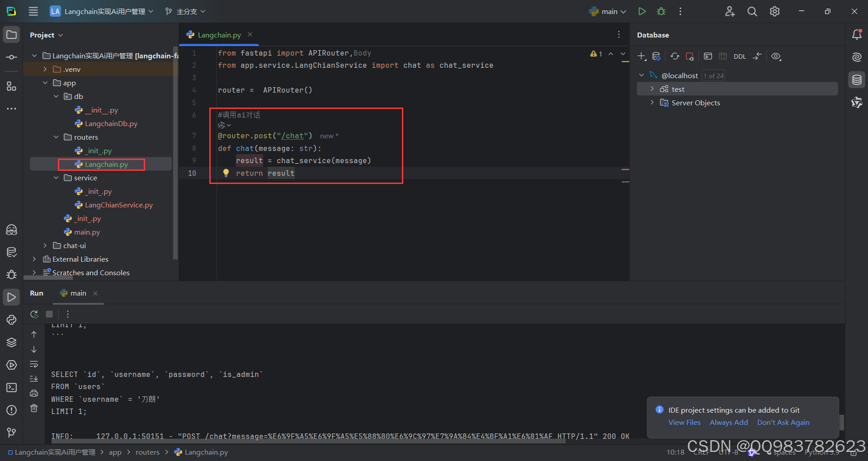
Task: Open IDE settings gear
Action: 775,11
